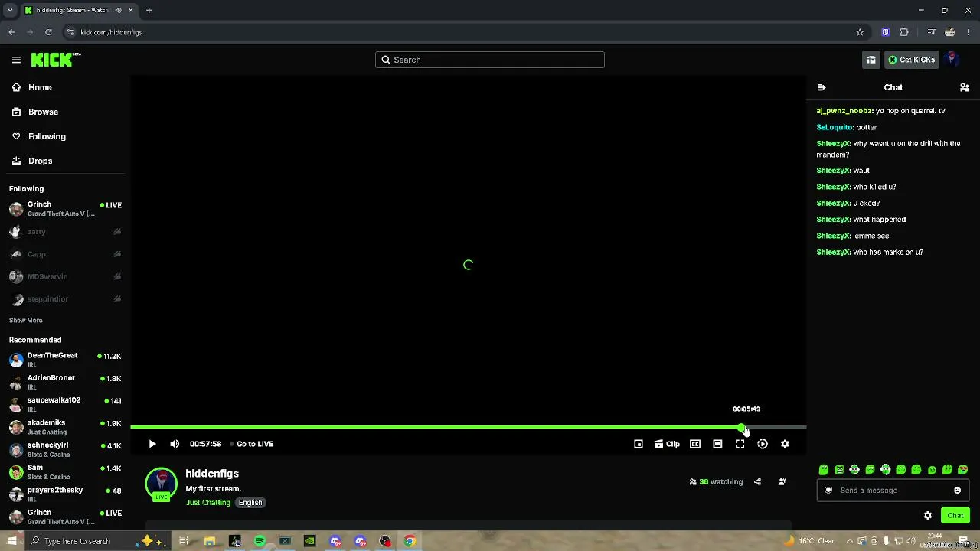Play the paused stream video
The width and height of the screenshot is (980, 551).
click(152, 444)
